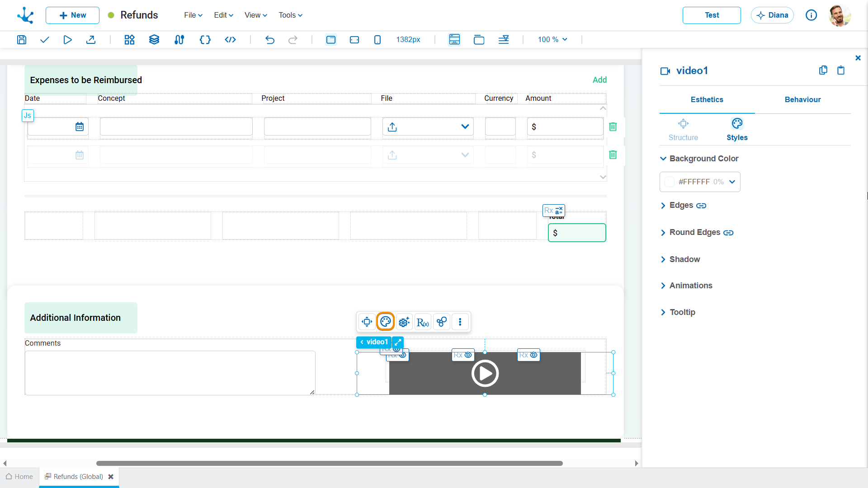The image size is (868, 488).
Task: Open the Tools menu
Action: tap(290, 15)
